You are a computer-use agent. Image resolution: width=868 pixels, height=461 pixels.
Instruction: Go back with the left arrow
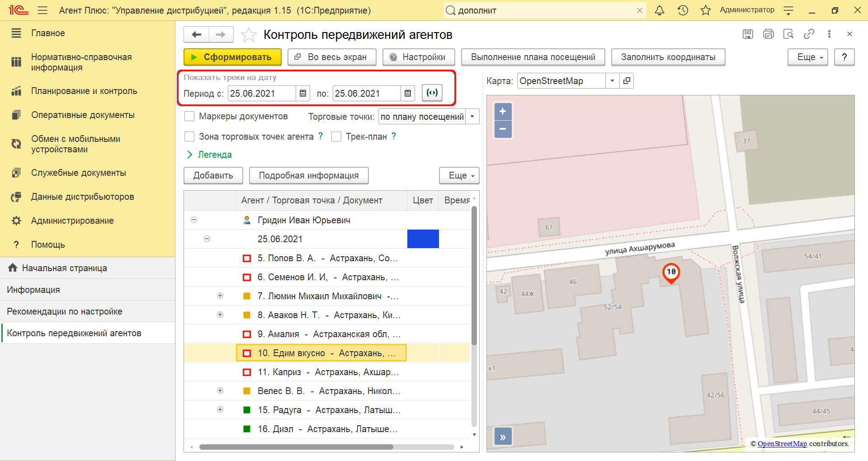(197, 34)
